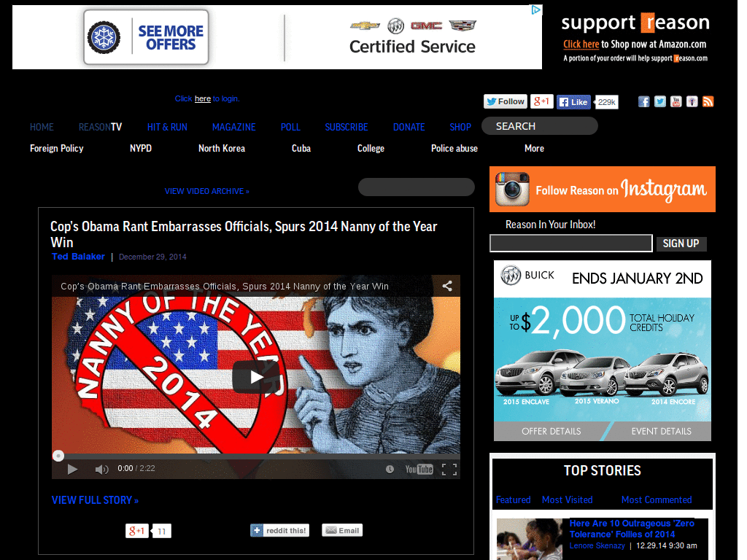Click the video archive search field
This screenshot has width=747, height=560.
pos(416,187)
